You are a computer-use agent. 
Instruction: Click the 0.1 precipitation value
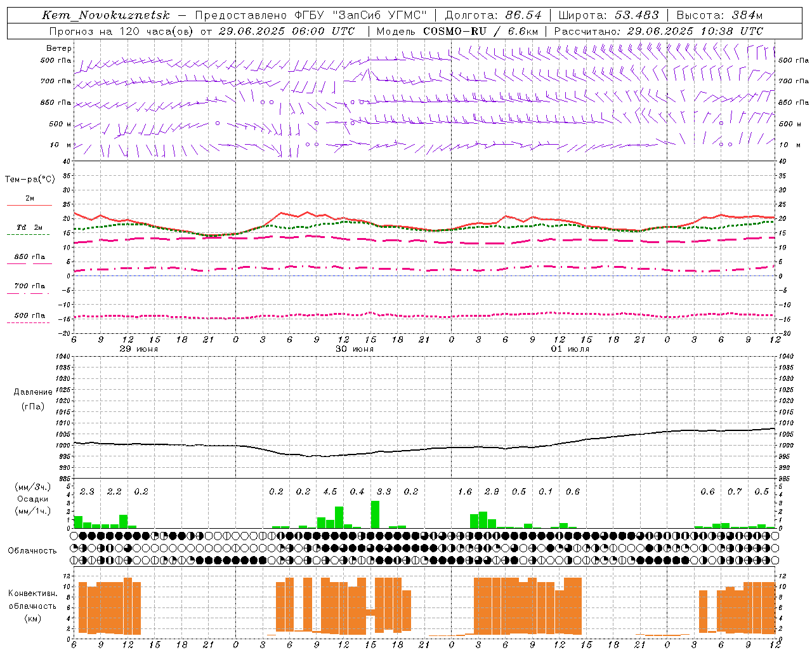pyautogui.click(x=546, y=491)
